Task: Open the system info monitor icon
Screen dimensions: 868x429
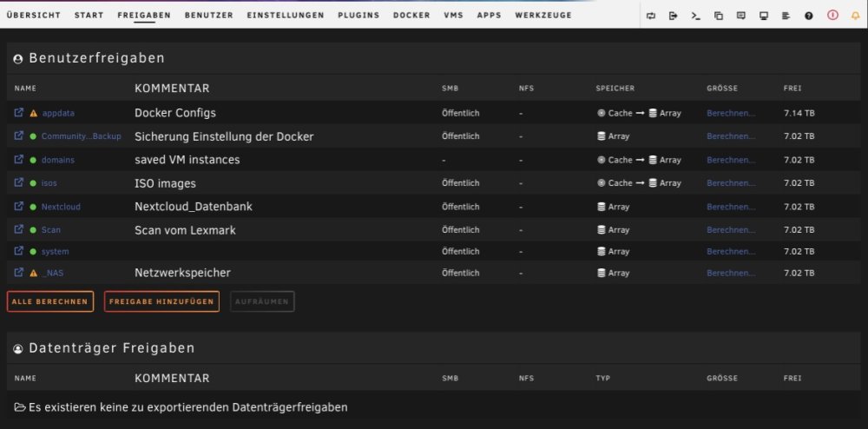Action: coord(763,16)
